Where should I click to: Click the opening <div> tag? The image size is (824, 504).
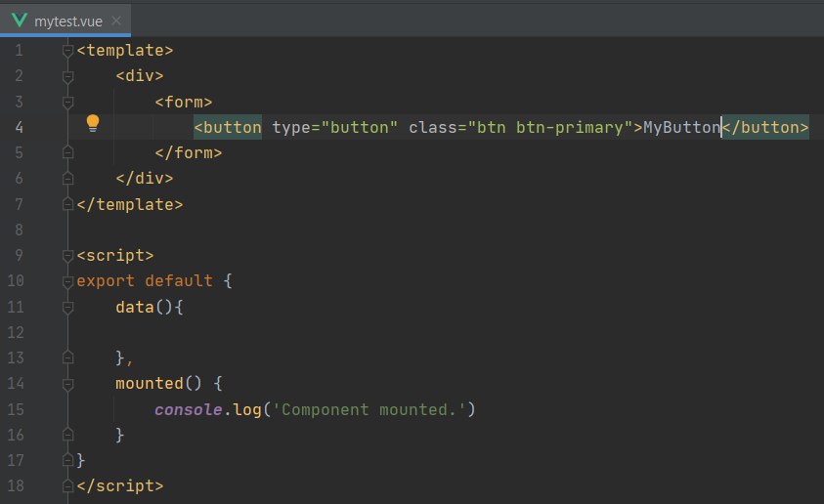point(140,76)
